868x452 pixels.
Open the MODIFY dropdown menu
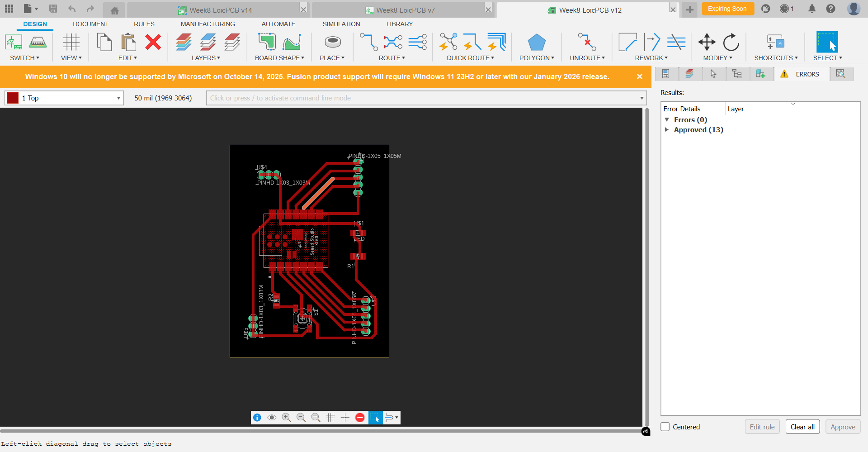tap(717, 58)
